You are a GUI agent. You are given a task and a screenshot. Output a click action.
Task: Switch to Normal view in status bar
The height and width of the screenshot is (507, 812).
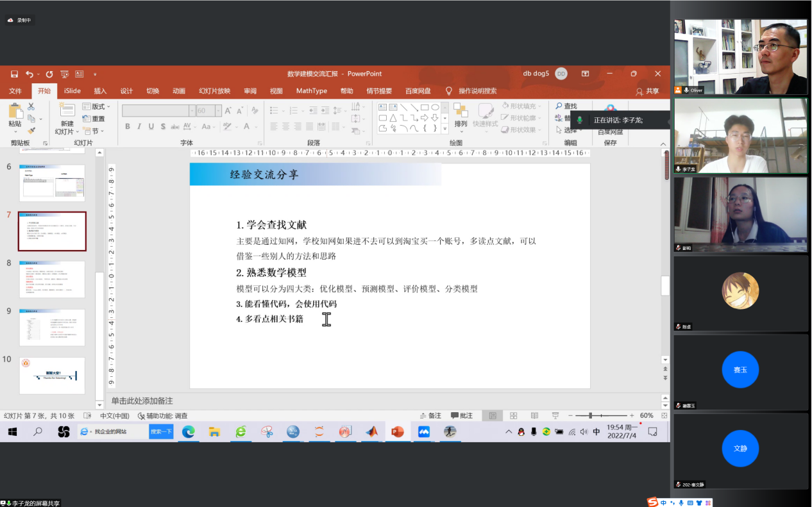click(492, 415)
